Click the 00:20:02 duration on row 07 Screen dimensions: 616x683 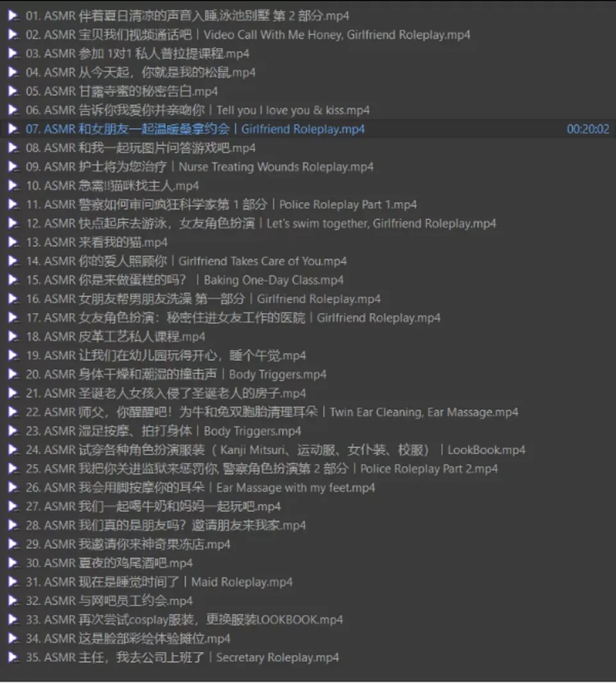click(588, 130)
